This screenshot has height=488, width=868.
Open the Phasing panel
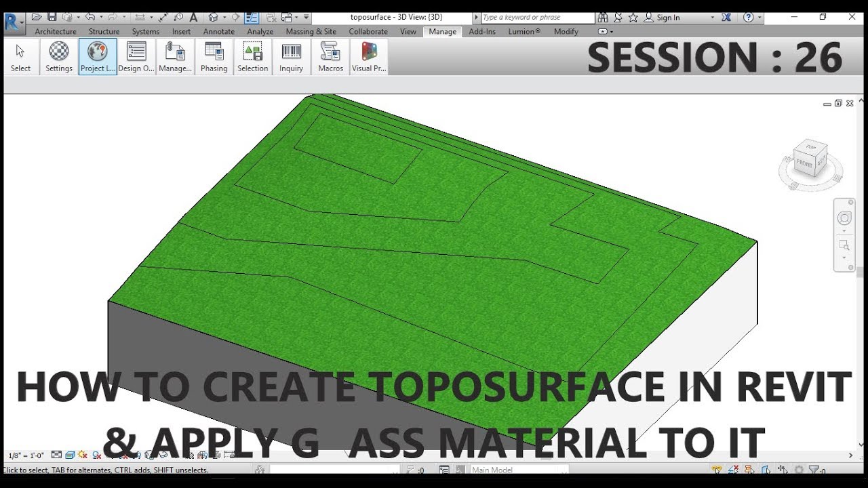[x=214, y=56]
